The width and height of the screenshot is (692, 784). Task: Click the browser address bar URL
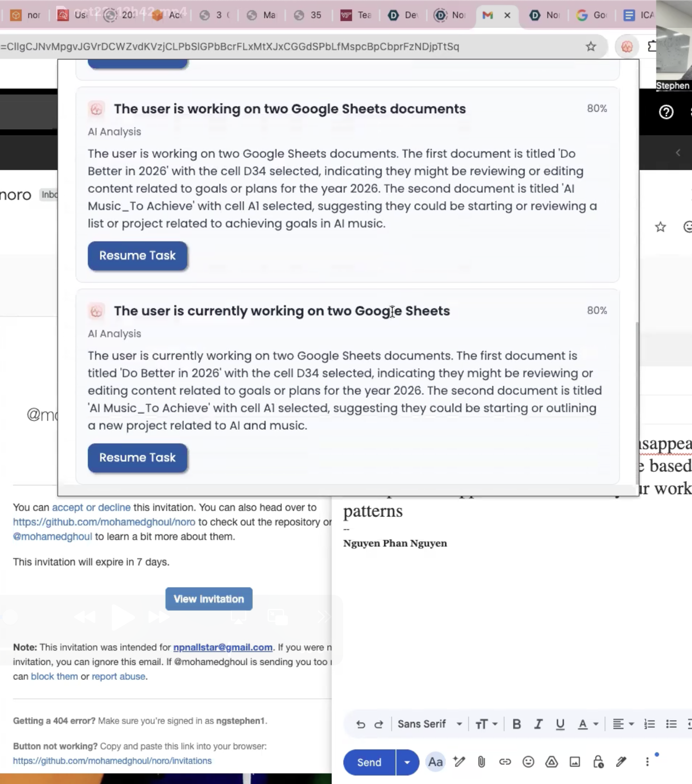pyautogui.click(x=230, y=46)
